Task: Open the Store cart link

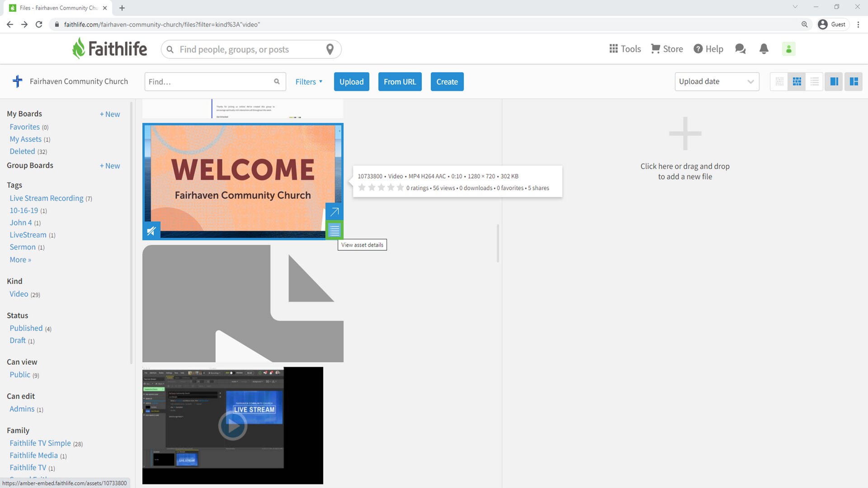Action: pos(667,49)
